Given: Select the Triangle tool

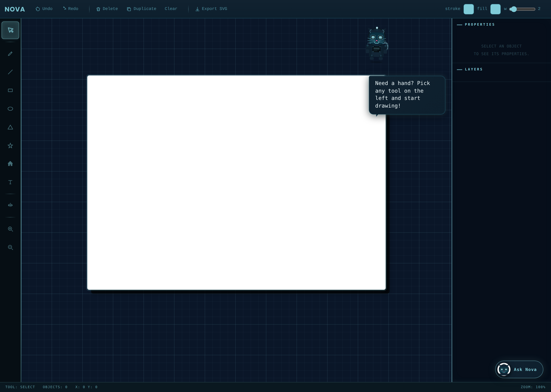Looking at the screenshot, I should 10,127.
